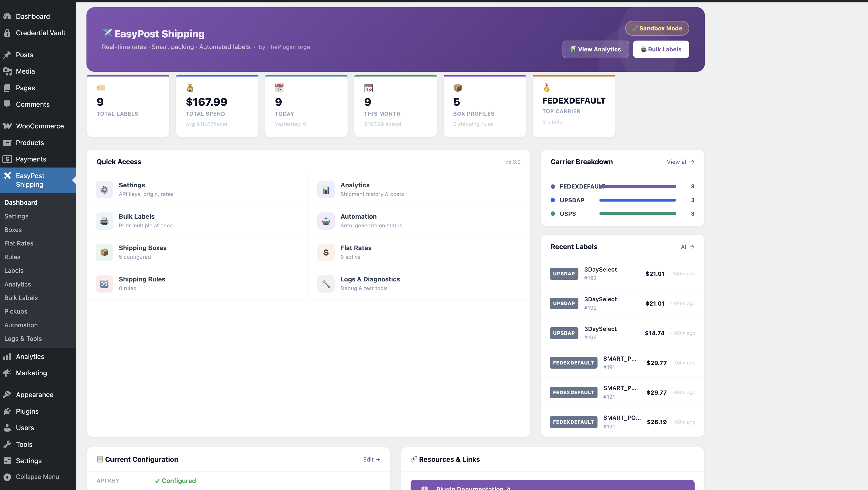868x490 pixels.
Task: Click the Shipping Rules shuffle icon
Action: pyautogui.click(x=104, y=284)
